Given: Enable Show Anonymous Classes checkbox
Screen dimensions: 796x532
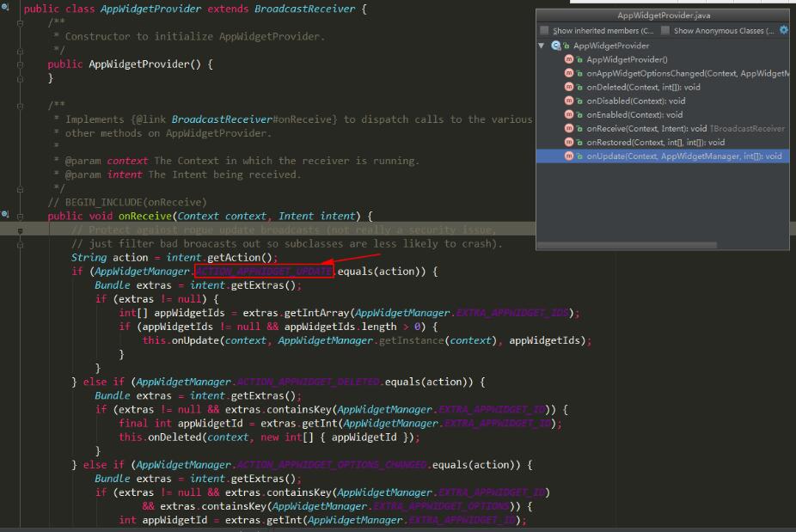Looking at the screenshot, I should pos(665,31).
